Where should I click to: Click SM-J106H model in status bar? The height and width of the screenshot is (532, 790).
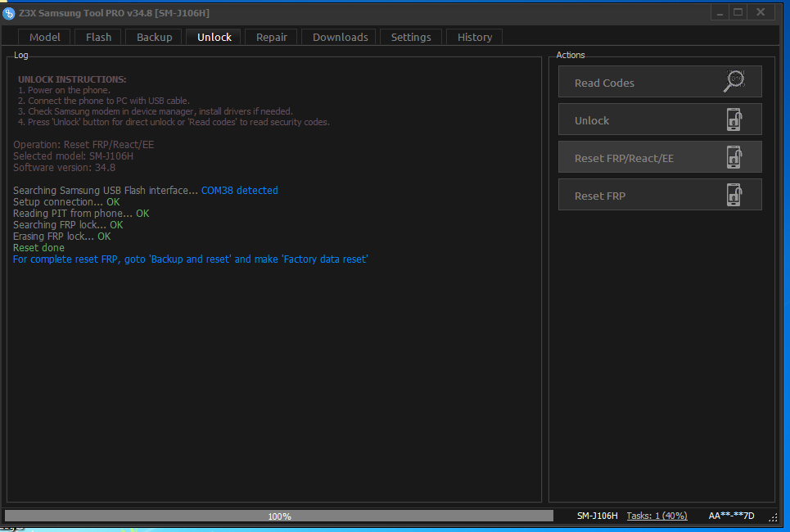click(597, 516)
